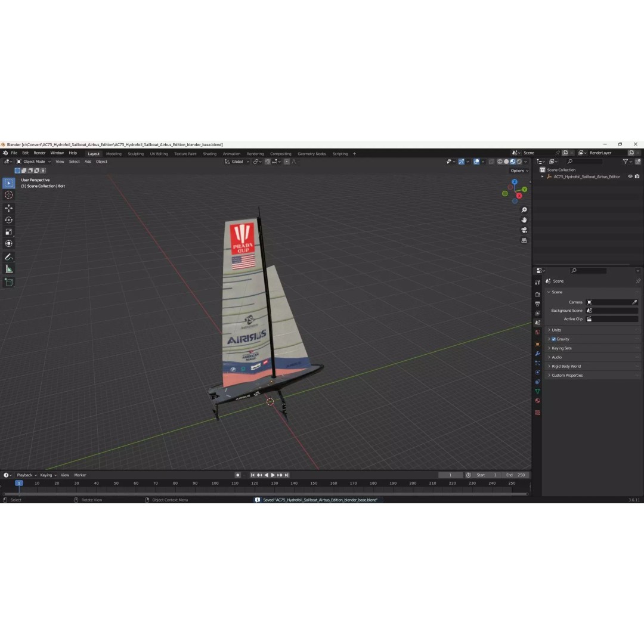Select the Add Cube tool
644x644 pixels.
point(8,282)
